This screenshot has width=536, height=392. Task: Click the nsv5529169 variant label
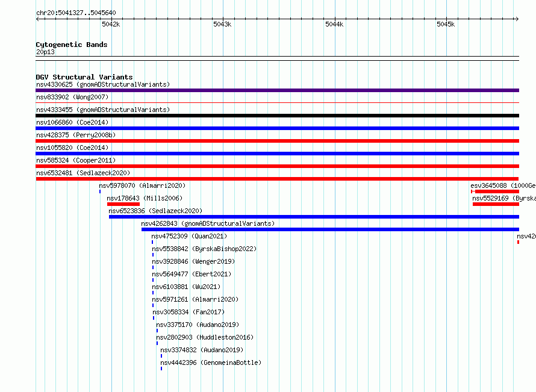pos(504,198)
